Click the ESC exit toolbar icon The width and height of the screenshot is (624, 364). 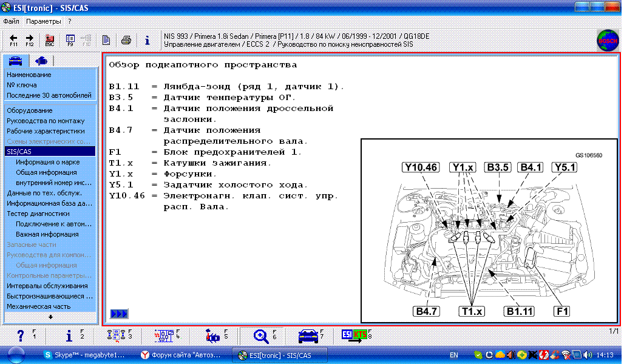50,40
